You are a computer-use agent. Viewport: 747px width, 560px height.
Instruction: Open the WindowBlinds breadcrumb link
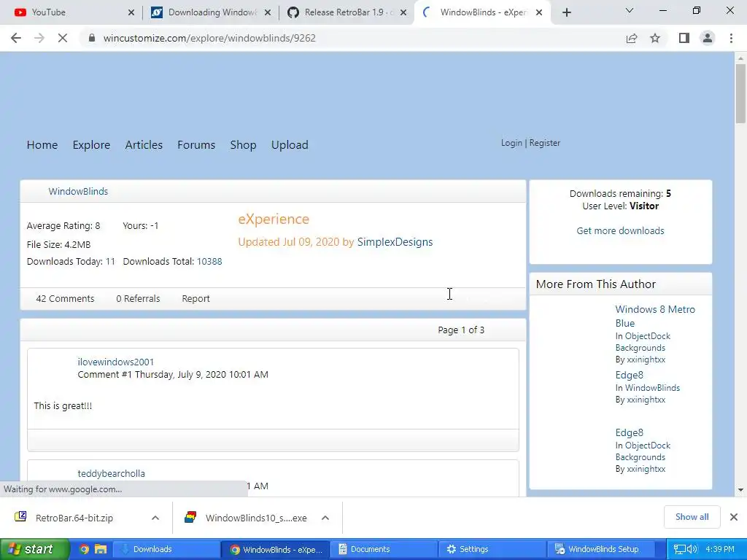coord(78,192)
